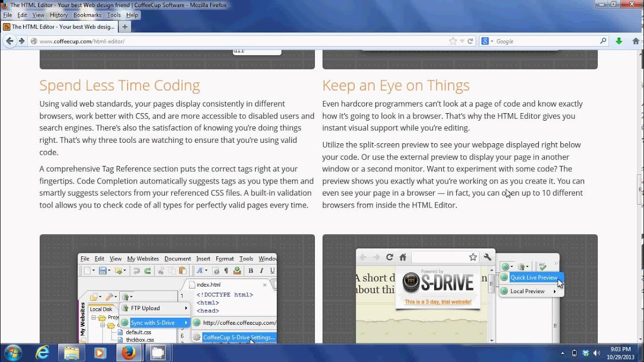Image resolution: width=644 pixels, height=362 pixels.
Task: Open the File menu
Action: (8, 15)
